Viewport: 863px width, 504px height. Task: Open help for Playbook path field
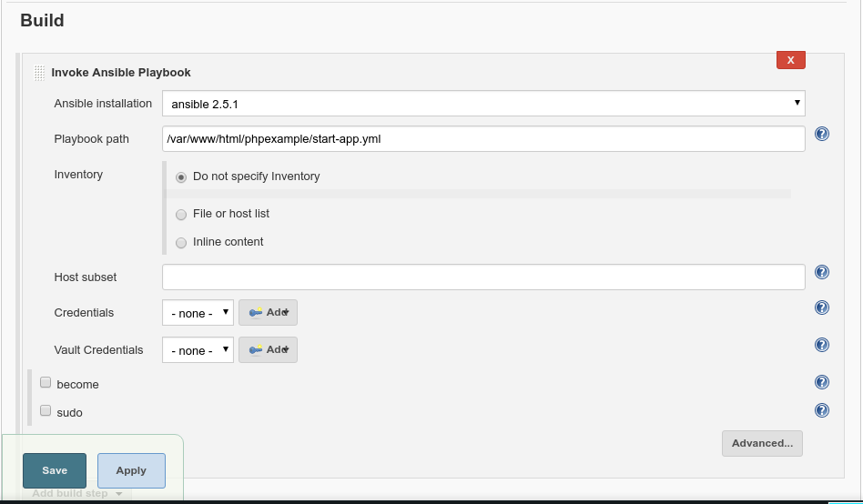(x=822, y=134)
